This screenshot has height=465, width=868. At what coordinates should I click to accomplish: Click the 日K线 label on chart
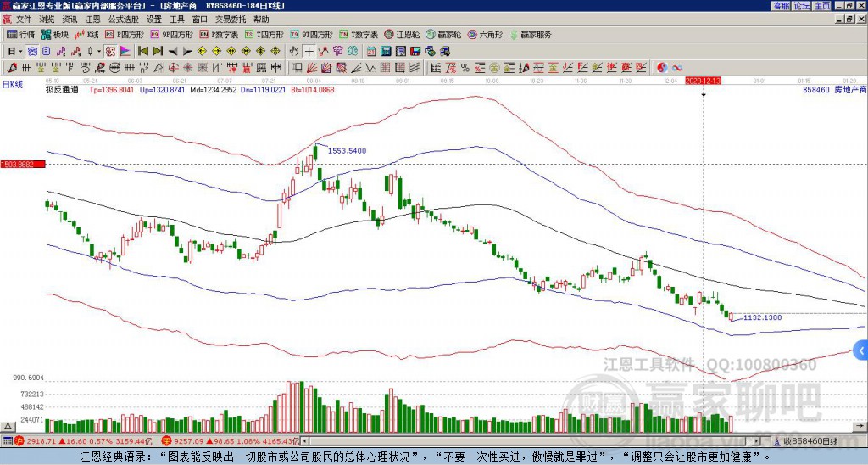13,85
